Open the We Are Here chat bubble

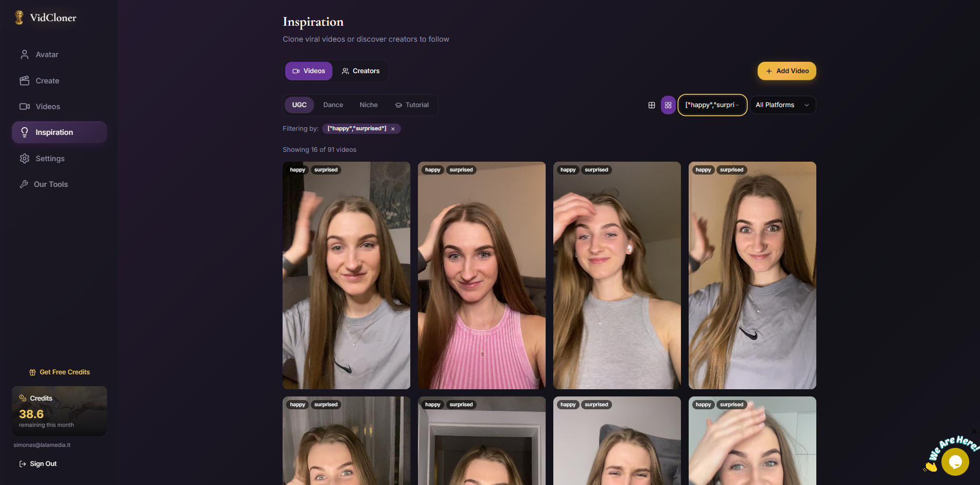[x=956, y=461]
